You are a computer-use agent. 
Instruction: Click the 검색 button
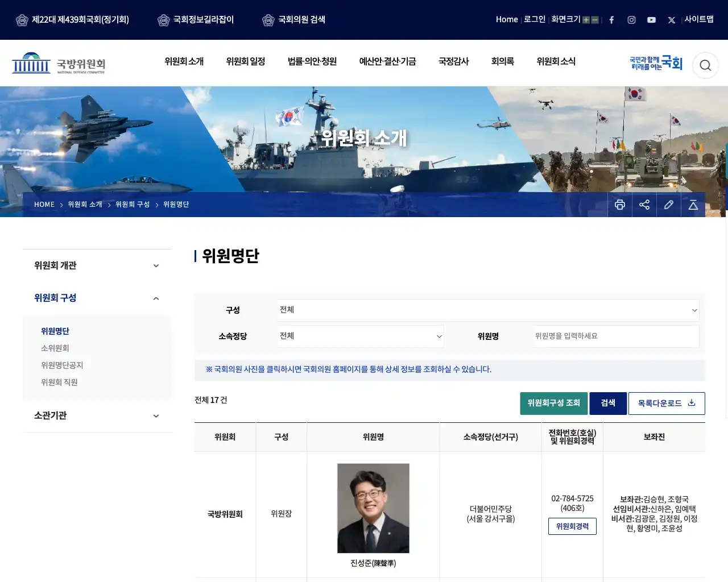coord(608,404)
